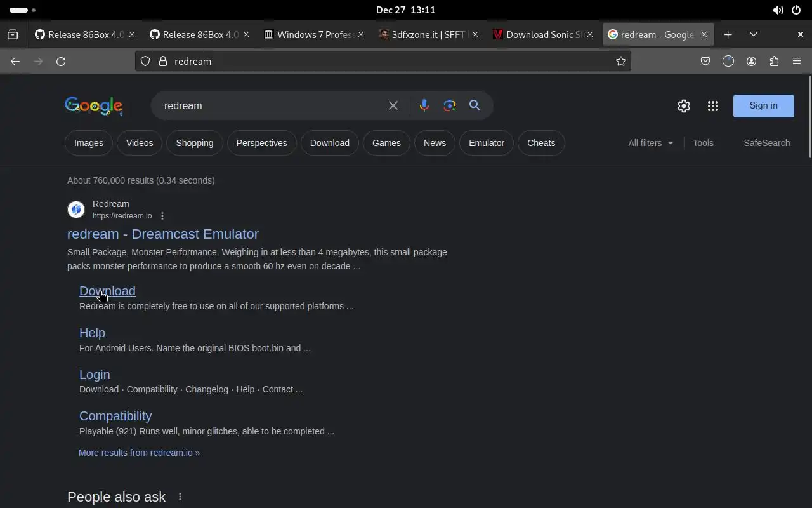Open the list all tabs chevron

point(754,35)
